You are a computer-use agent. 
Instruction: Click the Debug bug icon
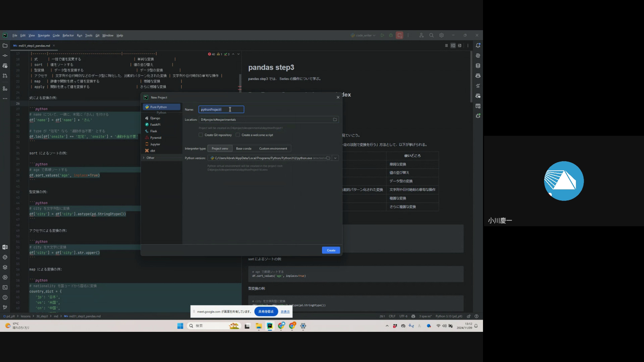391,35
